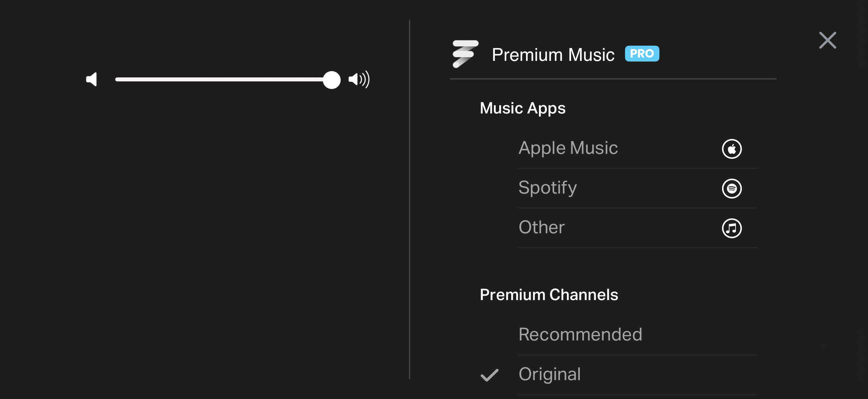Switch to the Recommended channel
Viewport: 868px width, 399px height.
point(580,335)
